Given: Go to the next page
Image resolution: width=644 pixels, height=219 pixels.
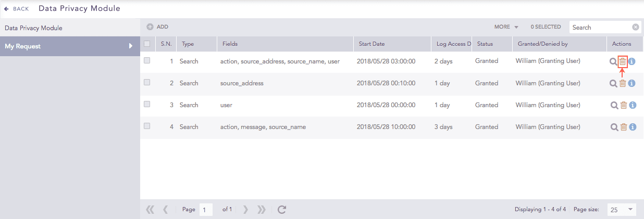Looking at the screenshot, I should [245, 210].
